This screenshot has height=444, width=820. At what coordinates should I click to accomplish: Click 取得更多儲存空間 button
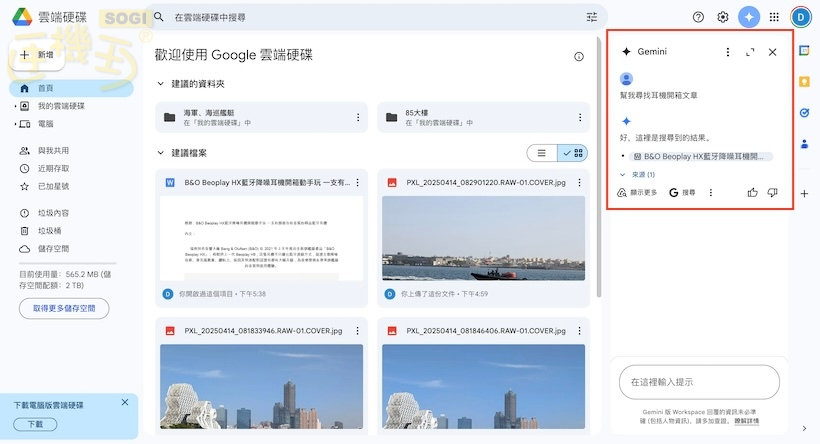pyautogui.click(x=64, y=309)
